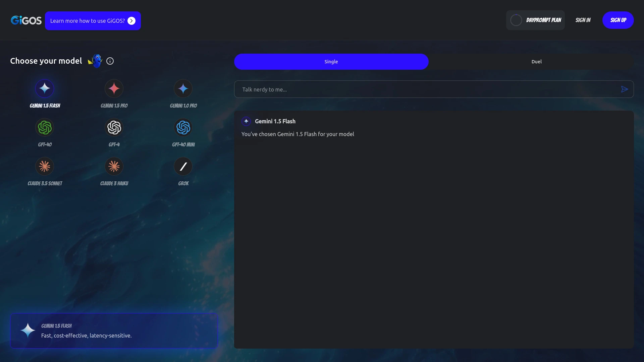Select the Grok model icon

[183, 166]
